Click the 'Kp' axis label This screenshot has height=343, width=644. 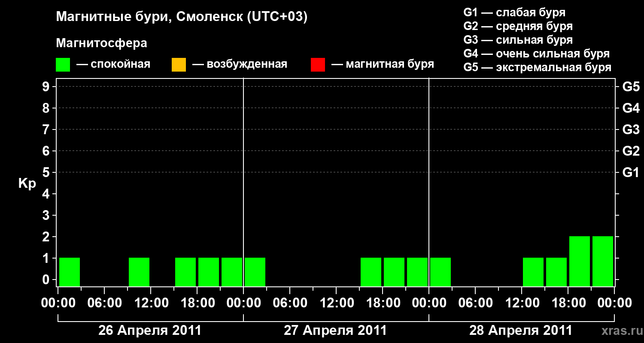point(27,184)
